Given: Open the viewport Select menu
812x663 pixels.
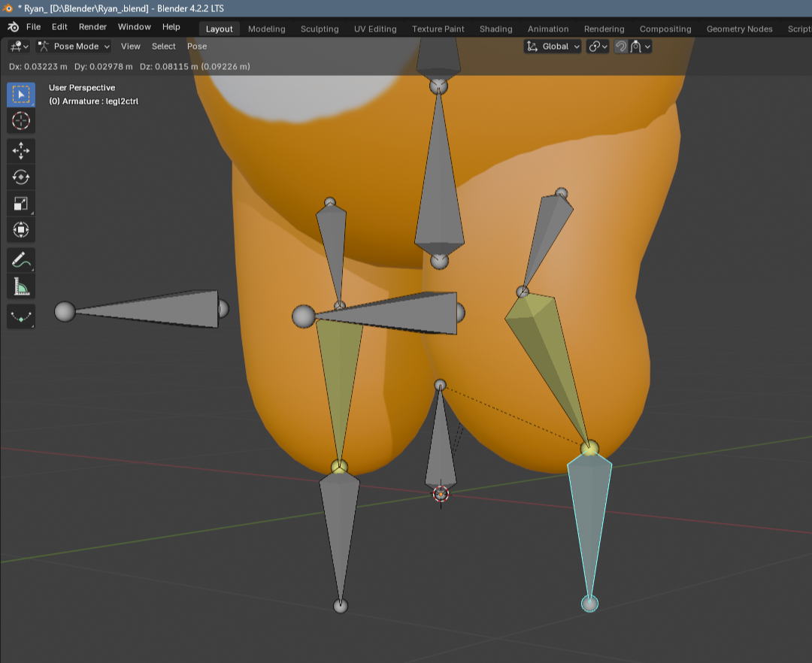Looking at the screenshot, I should click(x=164, y=46).
